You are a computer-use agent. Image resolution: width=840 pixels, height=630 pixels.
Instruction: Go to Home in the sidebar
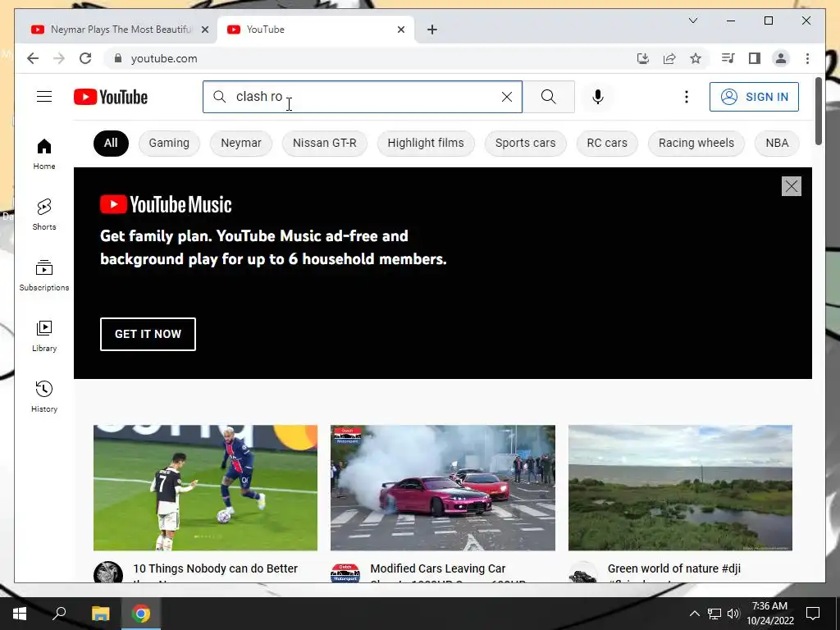(x=44, y=154)
